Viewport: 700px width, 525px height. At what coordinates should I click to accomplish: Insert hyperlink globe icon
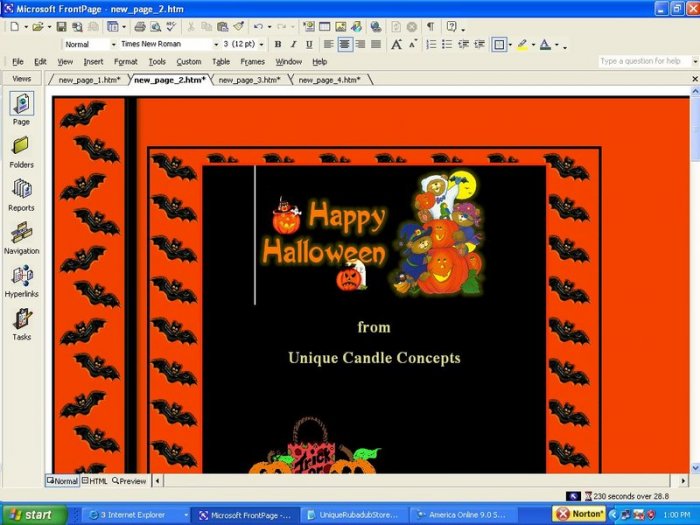376,27
